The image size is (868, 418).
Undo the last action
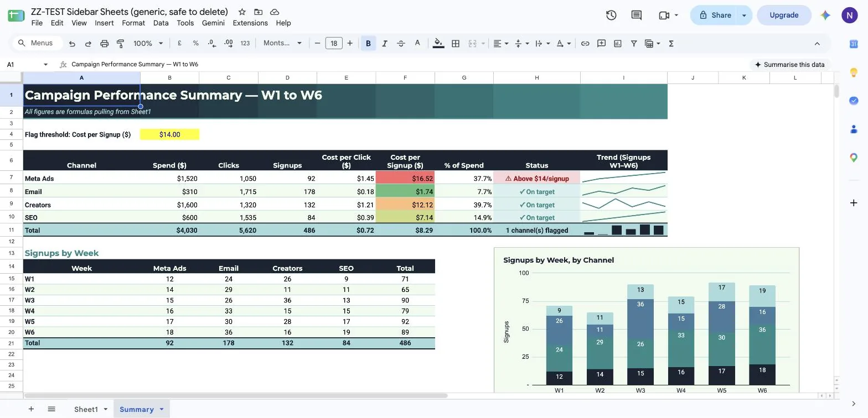72,43
